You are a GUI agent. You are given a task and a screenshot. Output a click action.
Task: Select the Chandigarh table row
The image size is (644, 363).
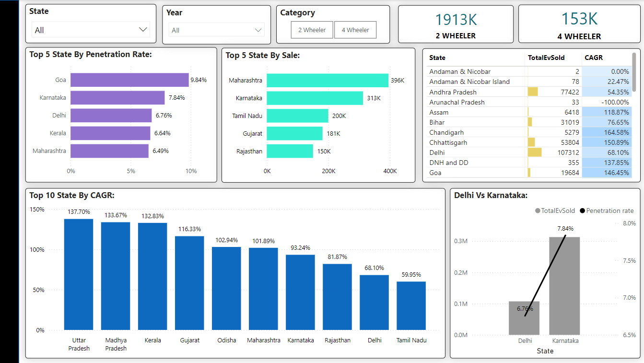(x=529, y=132)
